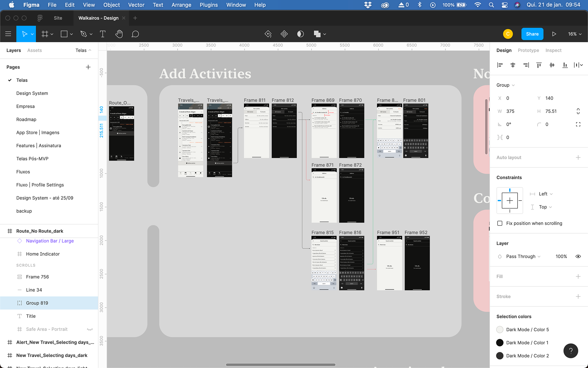The height and width of the screenshot is (368, 588).
Task: Open distribute spacing dropdown
Action: [x=578, y=65]
